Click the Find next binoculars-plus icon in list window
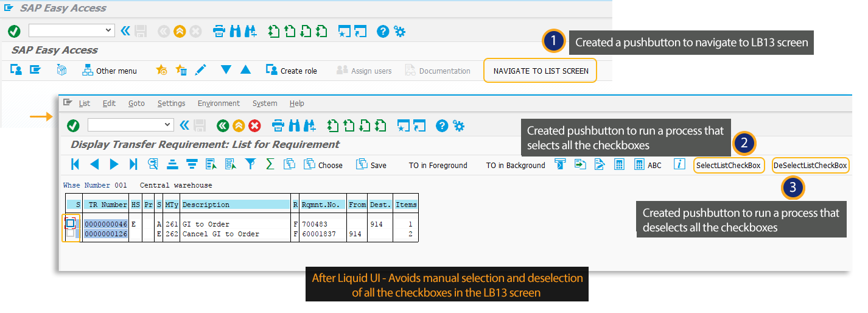Viewport: 868px width, 313px height. 310,125
